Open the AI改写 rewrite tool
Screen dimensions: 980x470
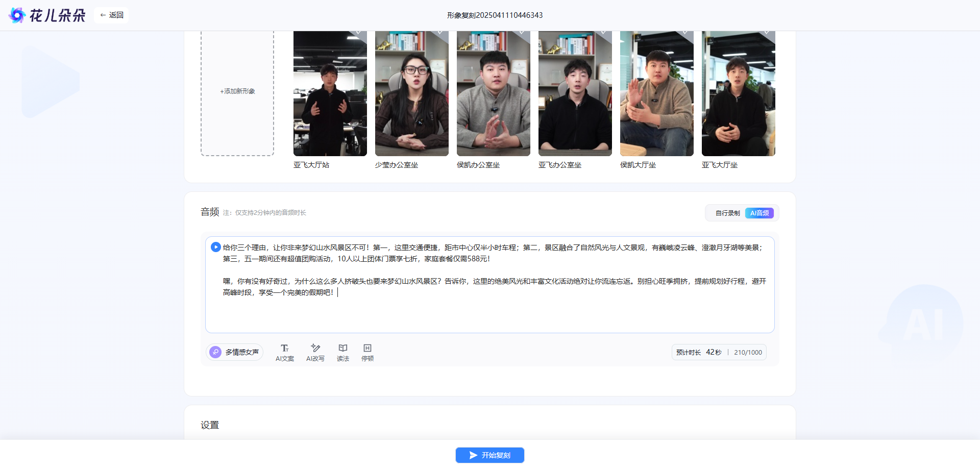(315, 352)
